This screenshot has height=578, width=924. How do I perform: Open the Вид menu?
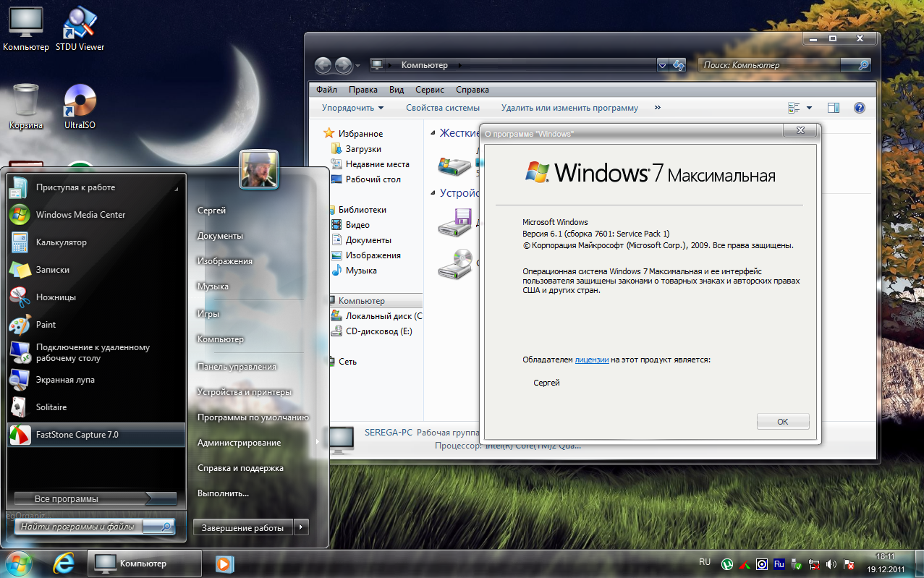(x=397, y=90)
